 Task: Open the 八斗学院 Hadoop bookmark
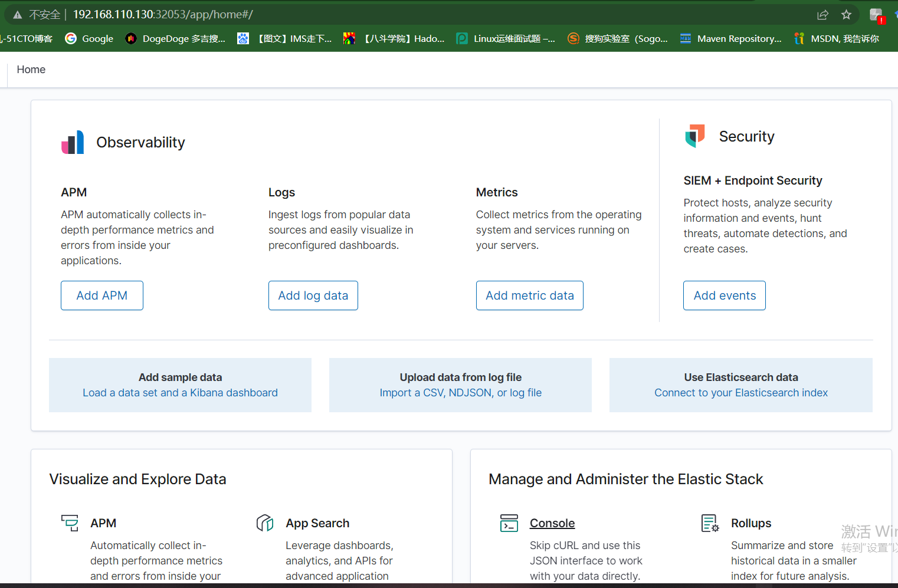tap(394, 38)
